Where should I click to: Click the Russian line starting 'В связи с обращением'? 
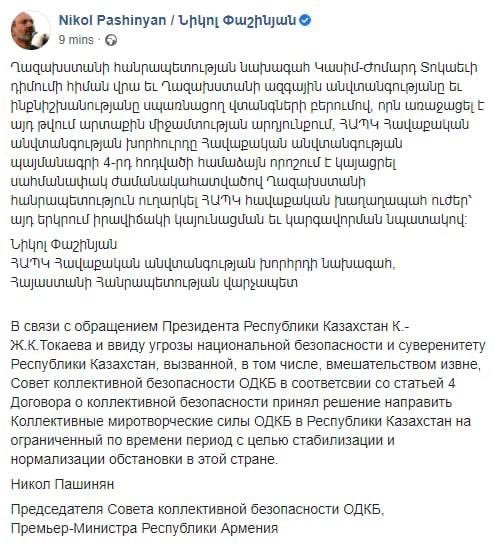[x=209, y=327]
